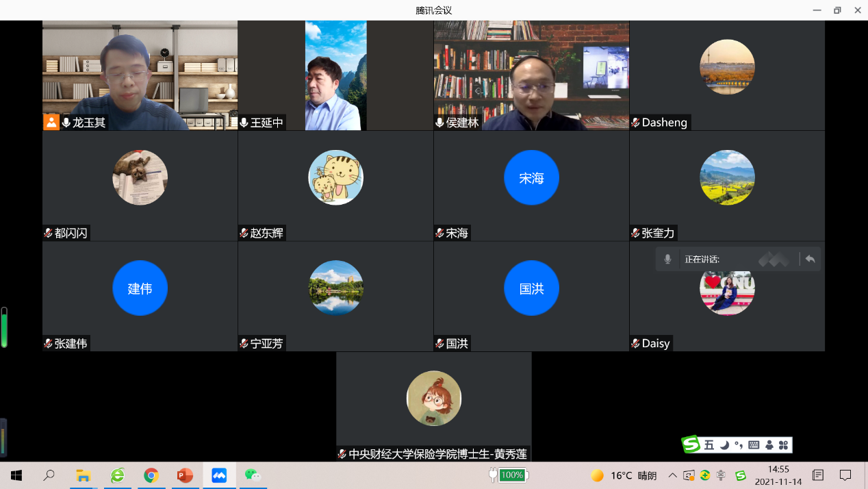Open the Sogou soft keyboard icon
868x489 pixels.
pos(754,445)
